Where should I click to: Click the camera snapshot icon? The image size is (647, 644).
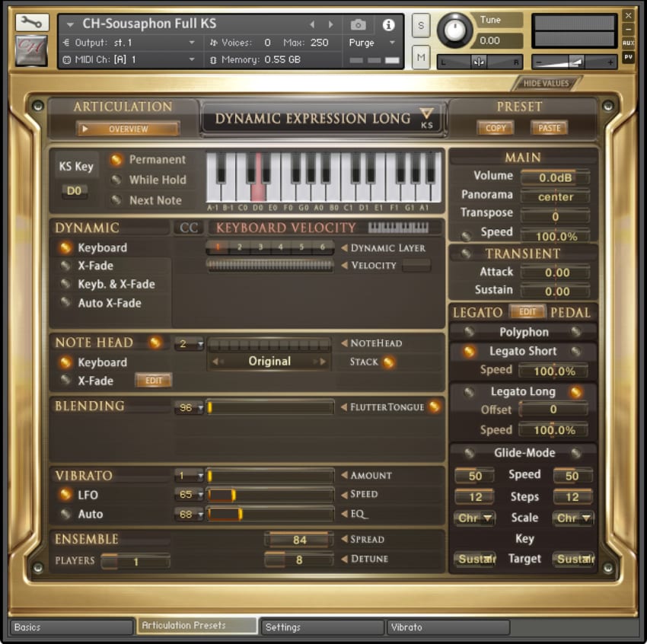tap(357, 24)
